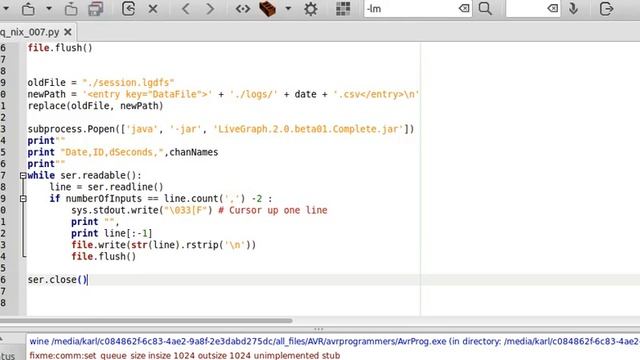Click the fixme:comm:set_queue_size message

pos(184,356)
